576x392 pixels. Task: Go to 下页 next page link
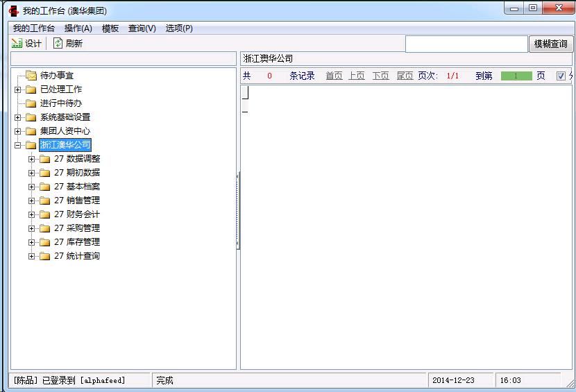click(380, 76)
